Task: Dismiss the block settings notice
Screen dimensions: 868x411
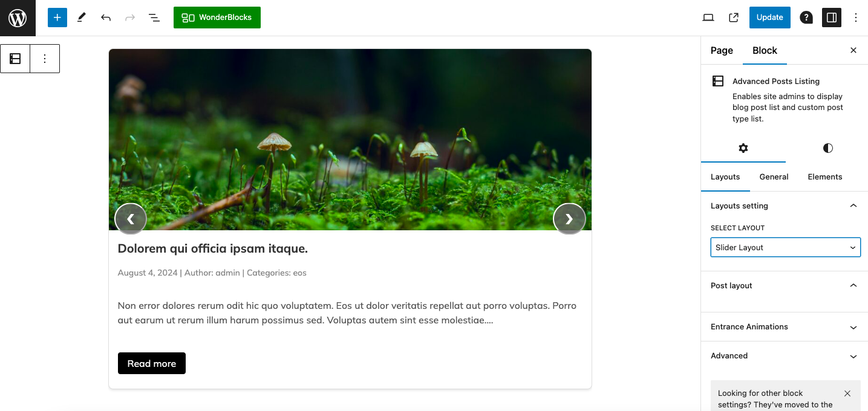Action: pyautogui.click(x=847, y=393)
